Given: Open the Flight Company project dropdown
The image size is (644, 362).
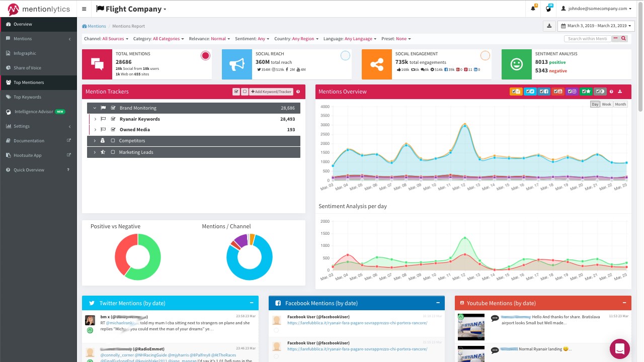Looking at the screenshot, I should pos(131,9).
